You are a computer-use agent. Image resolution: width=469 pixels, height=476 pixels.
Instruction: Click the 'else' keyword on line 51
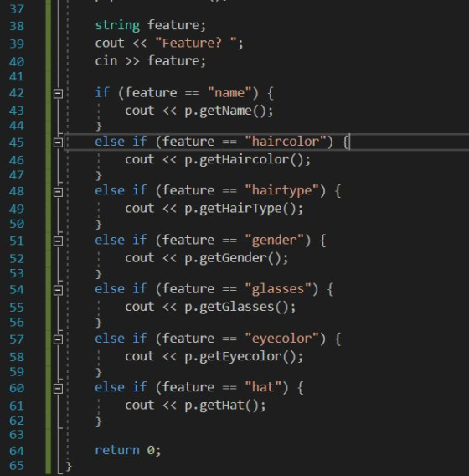pos(110,241)
